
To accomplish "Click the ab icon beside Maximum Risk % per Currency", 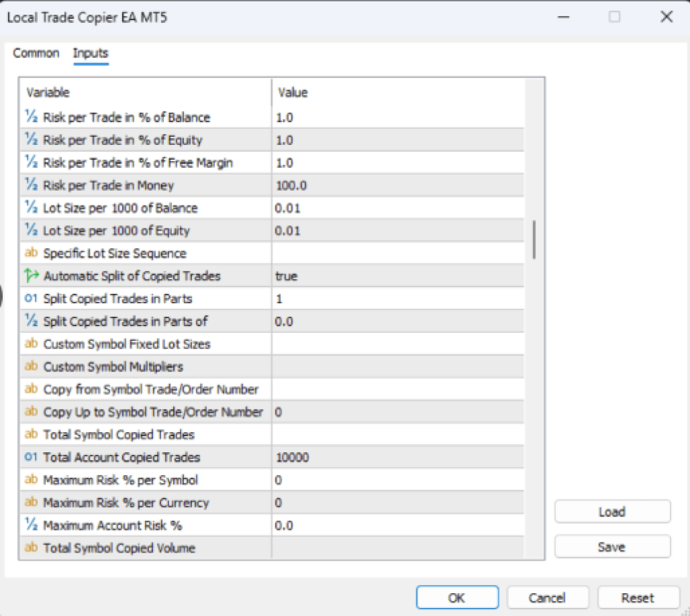I will coord(31,502).
